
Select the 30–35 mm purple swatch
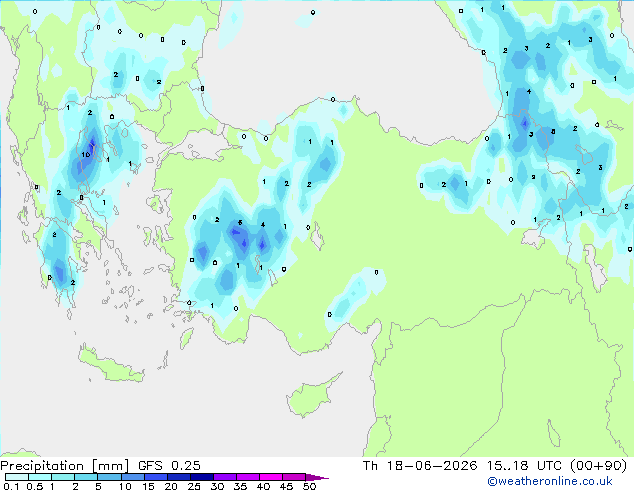225,477
